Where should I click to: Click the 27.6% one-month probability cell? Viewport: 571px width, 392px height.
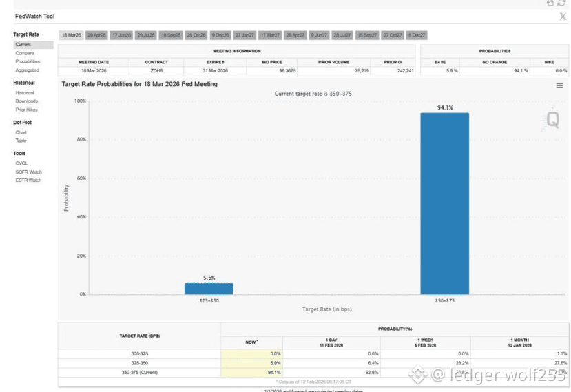tap(519, 363)
